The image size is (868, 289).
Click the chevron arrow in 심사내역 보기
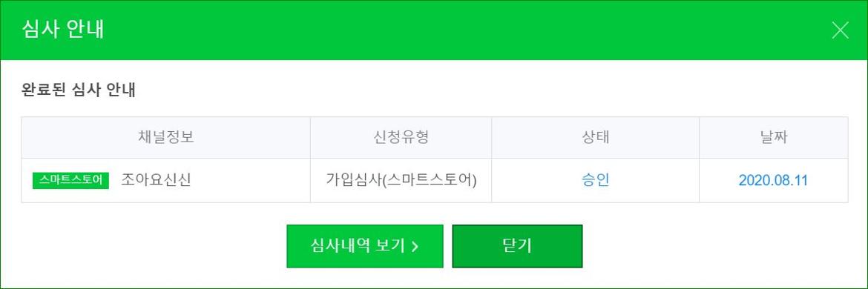415,247
